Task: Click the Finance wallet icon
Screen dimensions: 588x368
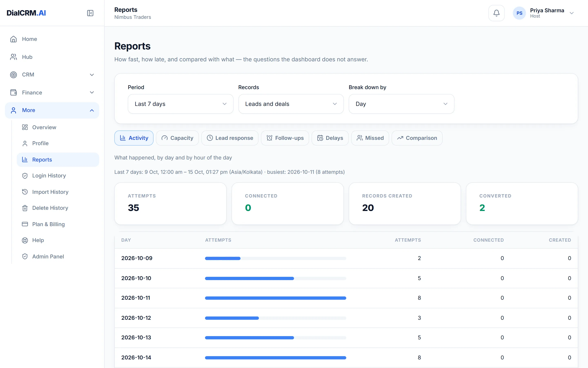Action: 14,92
